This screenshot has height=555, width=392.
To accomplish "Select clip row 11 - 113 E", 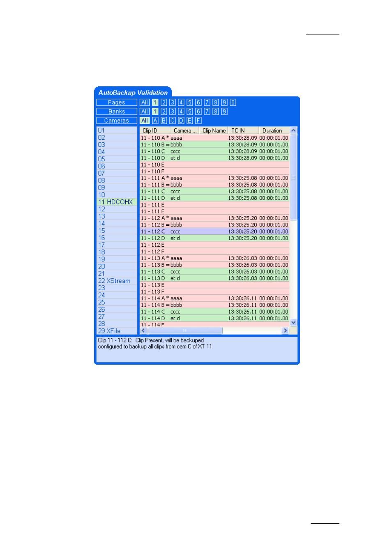I will click(x=214, y=285).
